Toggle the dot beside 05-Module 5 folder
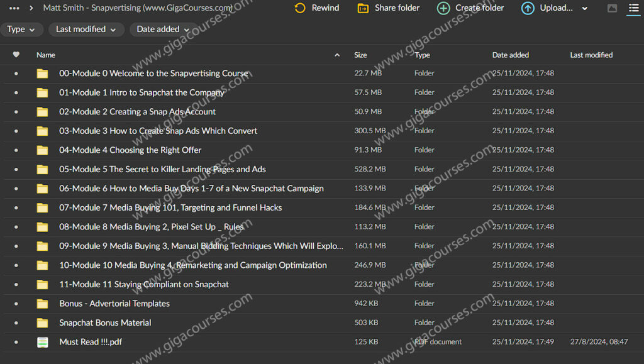This screenshot has width=644, height=364. 16,170
